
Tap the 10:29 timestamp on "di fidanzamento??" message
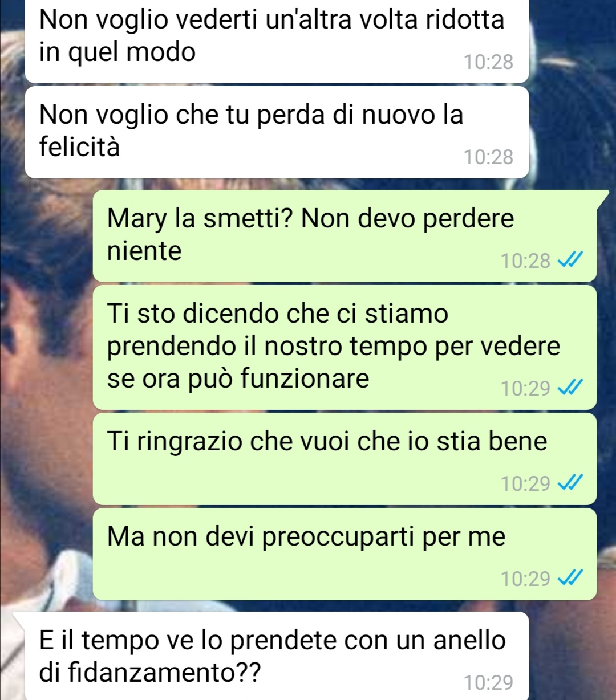[488, 682]
